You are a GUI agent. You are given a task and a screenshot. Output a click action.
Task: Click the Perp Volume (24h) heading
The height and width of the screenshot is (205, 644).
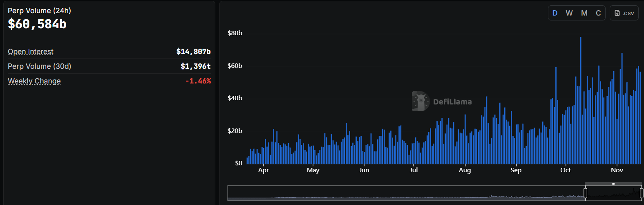pyautogui.click(x=39, y=11)
